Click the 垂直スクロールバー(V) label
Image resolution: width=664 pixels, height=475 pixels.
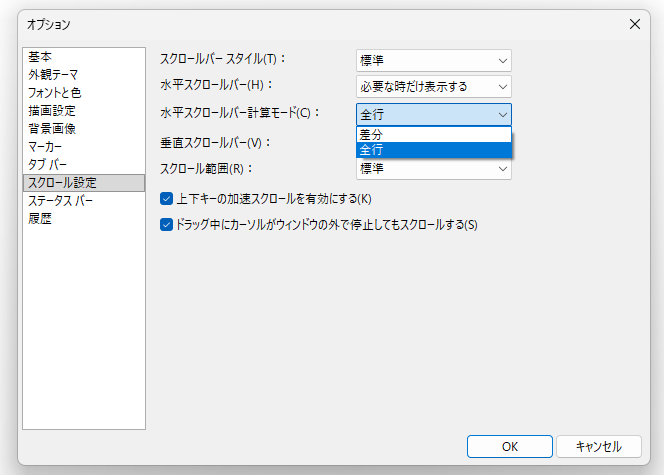point(215,143)
